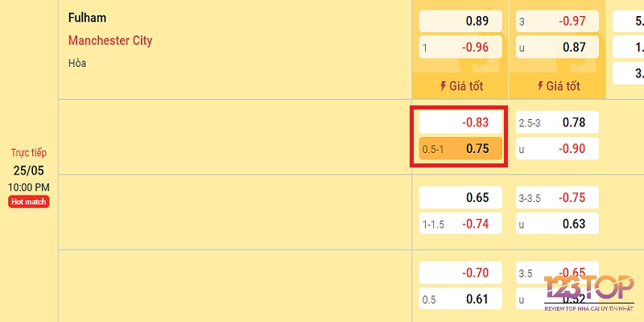
Task: Select the 0.65 handicap odds
Action: pyautogui.click(x=460, y=197)
